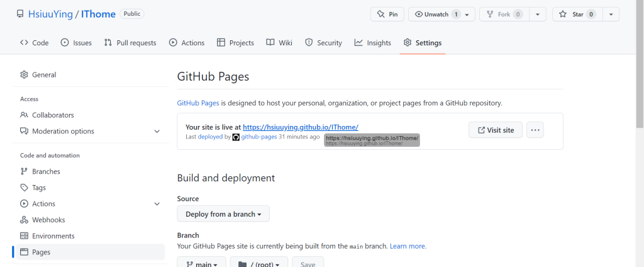
Task: Open the IThome repository link
Action: click(x=98, y=14)
